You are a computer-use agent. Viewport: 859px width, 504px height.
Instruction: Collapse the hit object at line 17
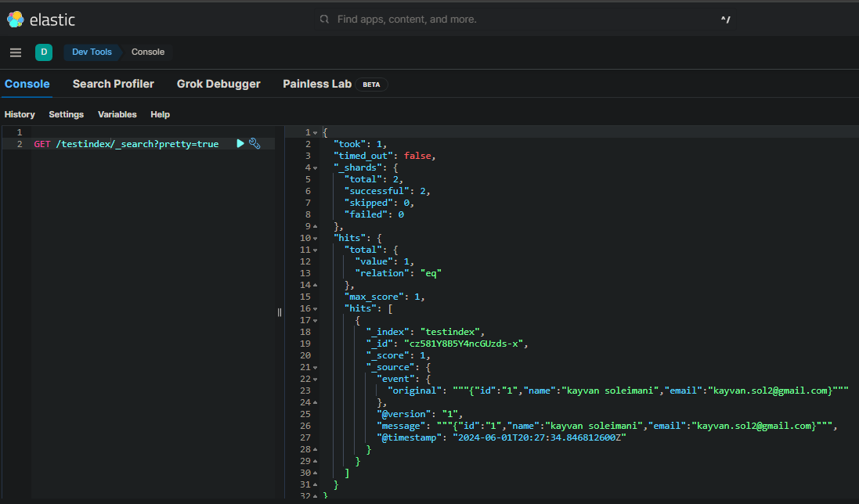pyautogui.click(x=315, y=321)
